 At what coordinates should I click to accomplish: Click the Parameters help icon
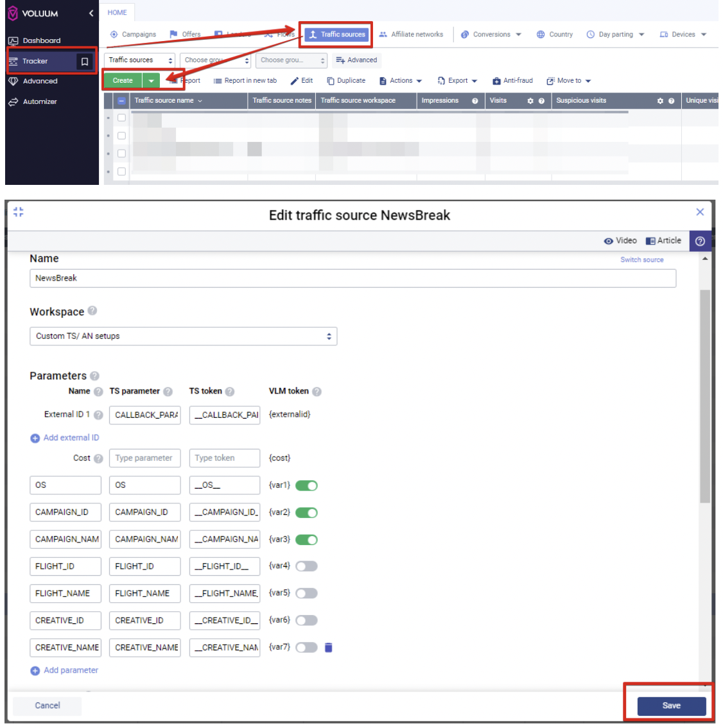[95, 376]
